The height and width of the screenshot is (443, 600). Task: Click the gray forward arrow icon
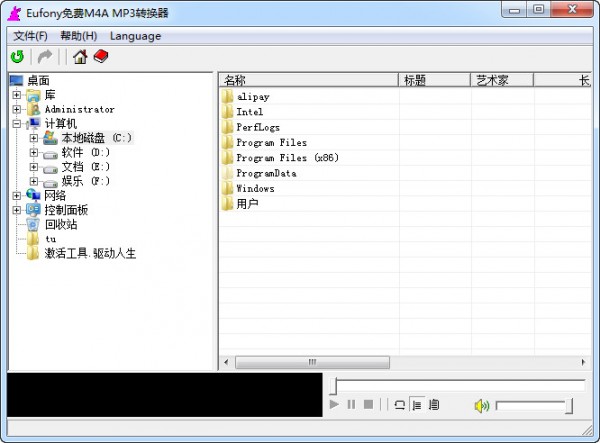(45, 57)
